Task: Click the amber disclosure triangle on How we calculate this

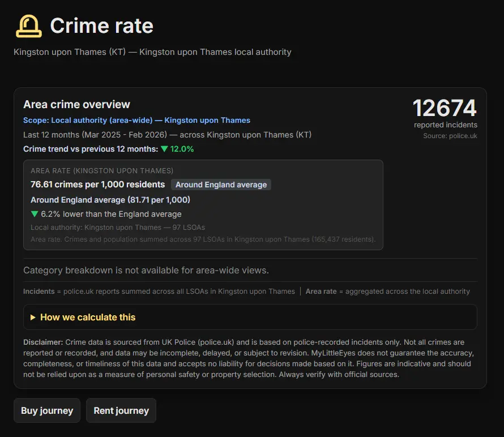Action: click(x=33, y=318)
